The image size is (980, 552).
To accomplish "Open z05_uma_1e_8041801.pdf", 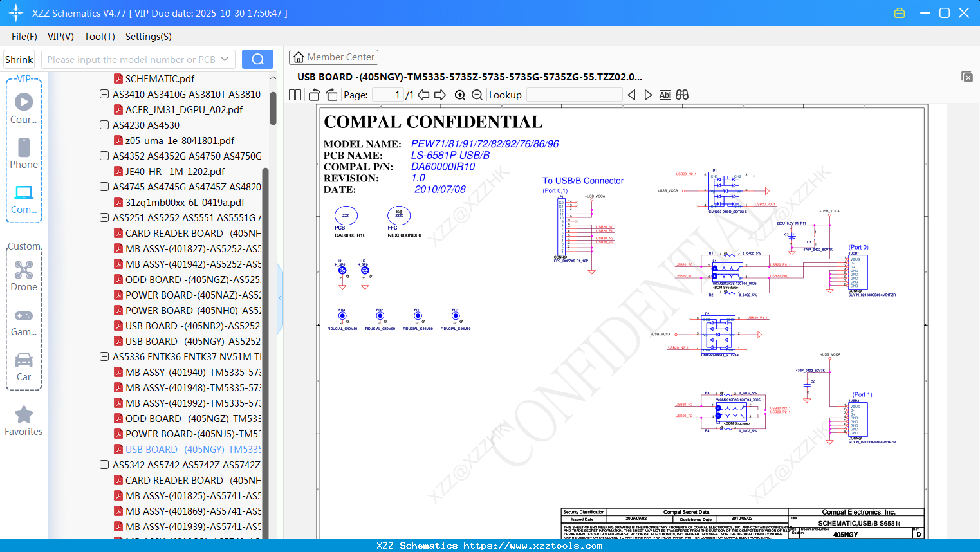I will [x=180, y=140].
